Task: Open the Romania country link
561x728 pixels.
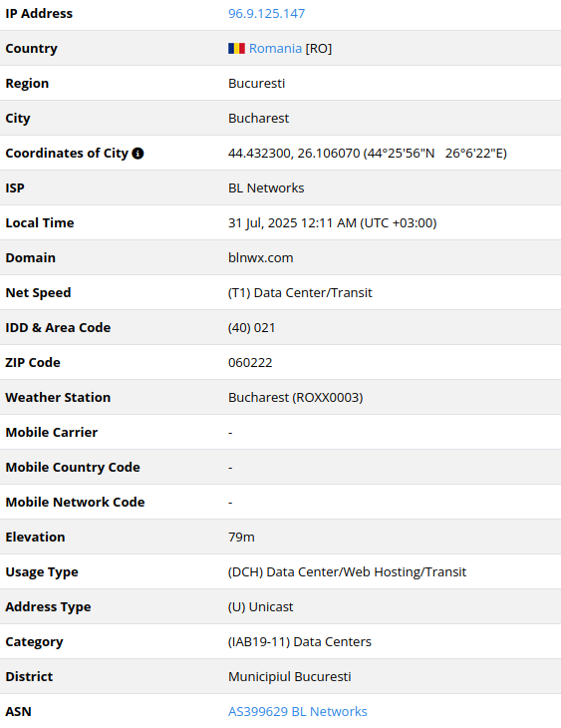Action: tap(275, 48)
